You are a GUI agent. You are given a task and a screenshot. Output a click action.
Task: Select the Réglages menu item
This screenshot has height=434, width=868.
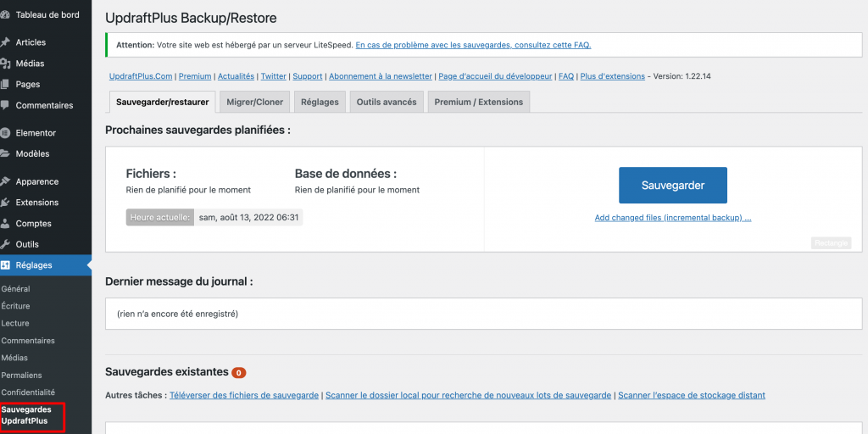[46, 265]
